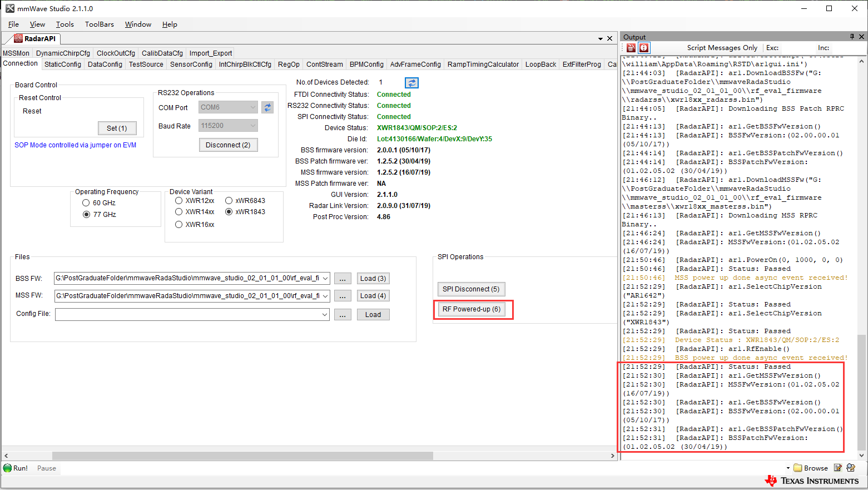The width and height of the screenshot is (868, 490).
Task: Open the script dropdown arrow beside Browse
Action: 788,468
